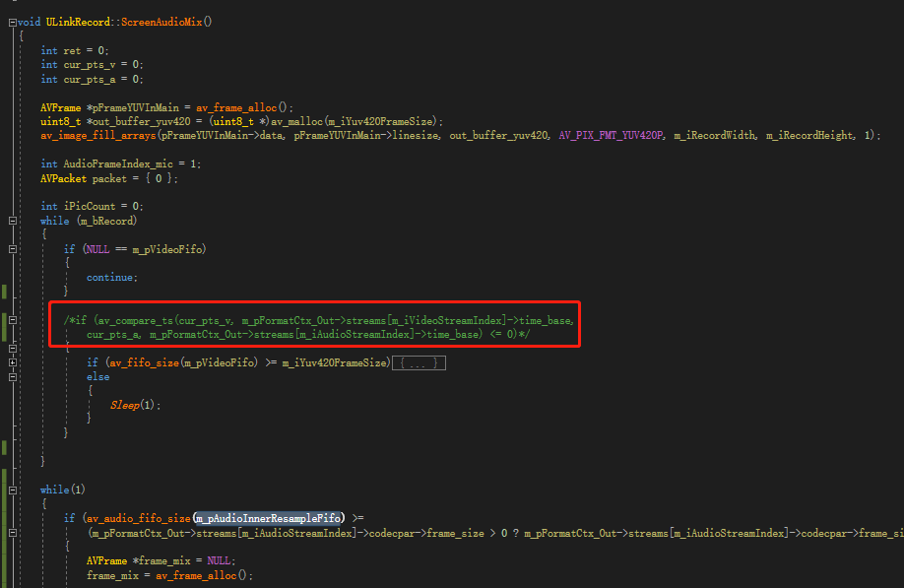
Task: Click the Sleep function call
Action: 125,405
